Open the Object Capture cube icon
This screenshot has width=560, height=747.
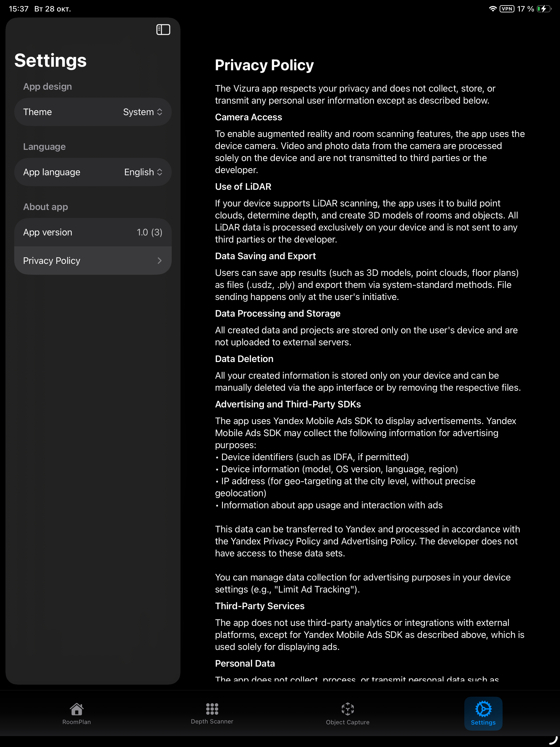348,709
